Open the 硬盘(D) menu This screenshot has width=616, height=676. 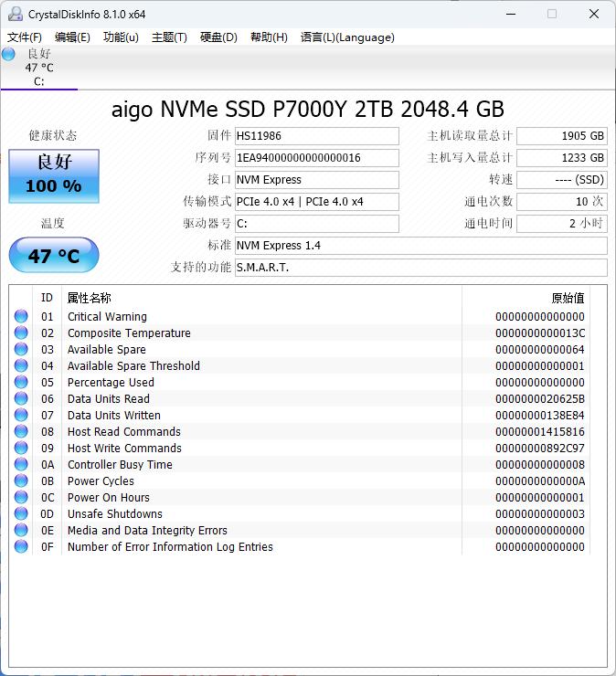[x=218, y=37]
